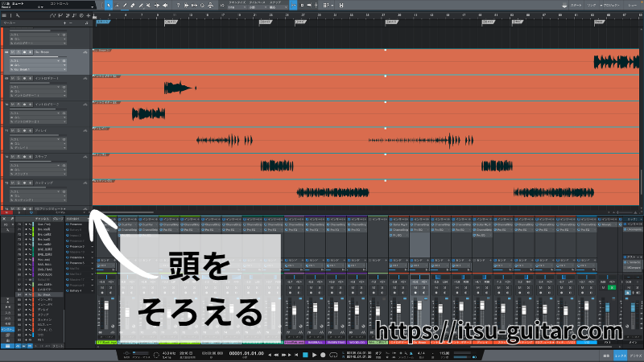Arm record on the Gu: Break track
The height and width of the screenshot is (362, 644).
click(24, 52)
